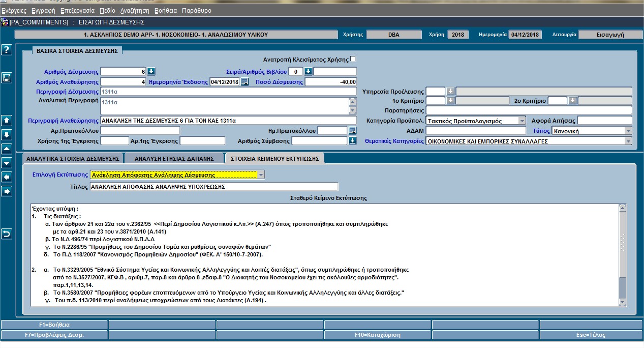This screenshot has width=644, height=348.
Task: Toggle Ανατροπή Κλεισίματος Χρήσης checkbox
Action: [x=353, y=59]
